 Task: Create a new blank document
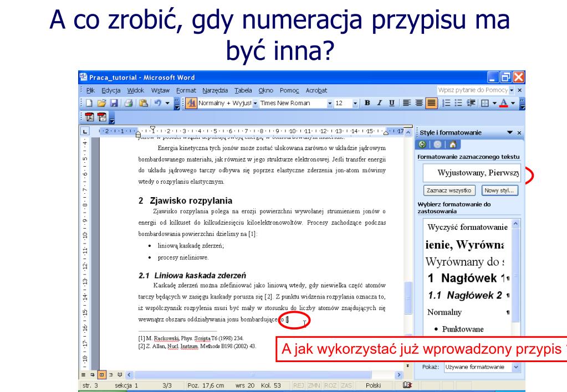pos(89,104)
